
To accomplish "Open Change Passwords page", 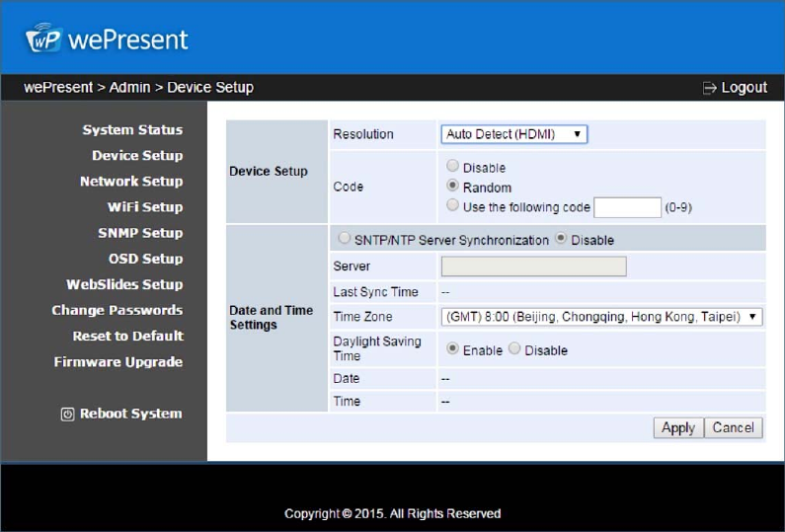I will click(x=118, y=310).
